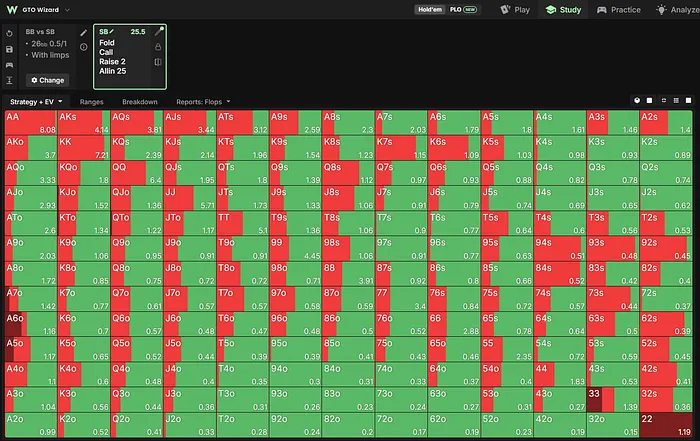The height and width of the screenshot is (441, 700).
Task: Click the KQo matrix cell
Action: tap(84, 173)
